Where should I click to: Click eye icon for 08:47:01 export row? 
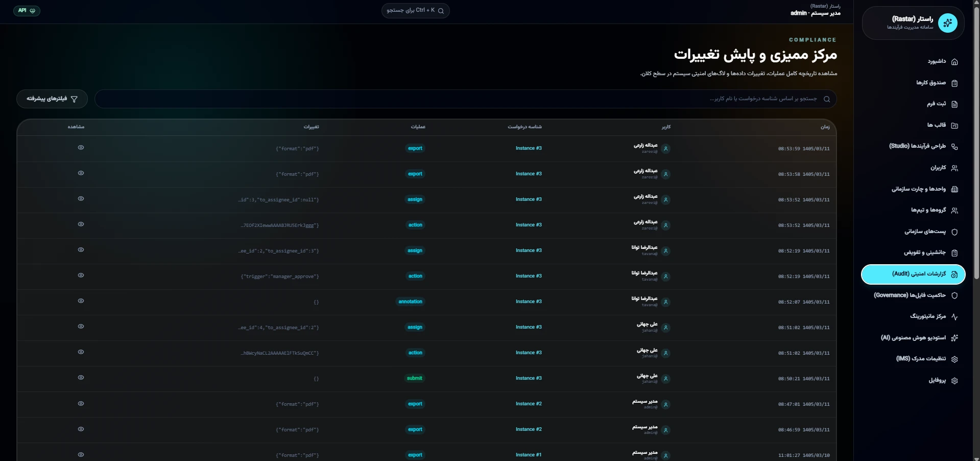[x=81, y=404]
